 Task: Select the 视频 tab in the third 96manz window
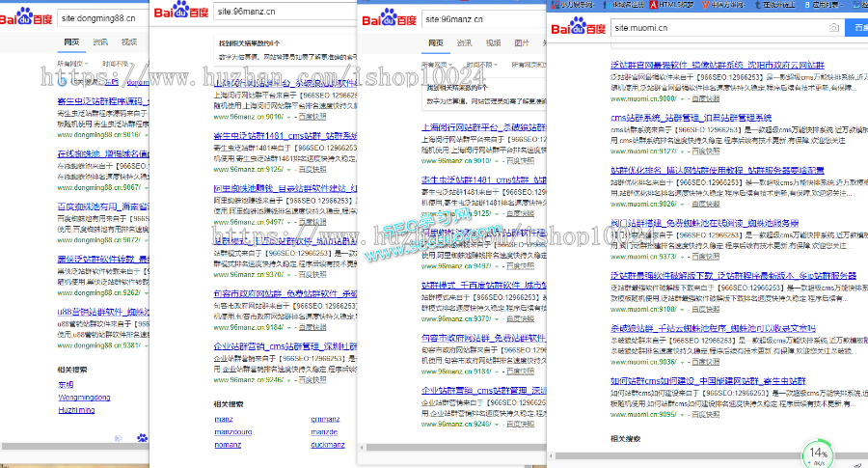click(493, 42)
